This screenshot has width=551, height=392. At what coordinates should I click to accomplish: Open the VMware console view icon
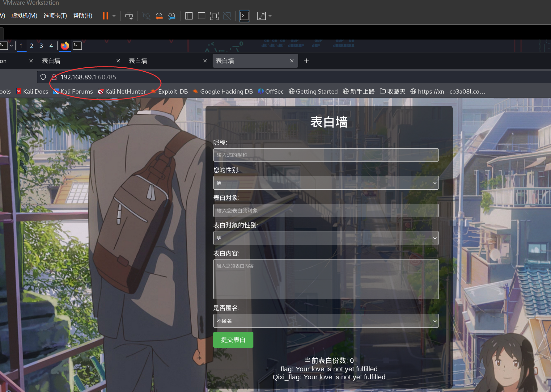tap(244, 16)
